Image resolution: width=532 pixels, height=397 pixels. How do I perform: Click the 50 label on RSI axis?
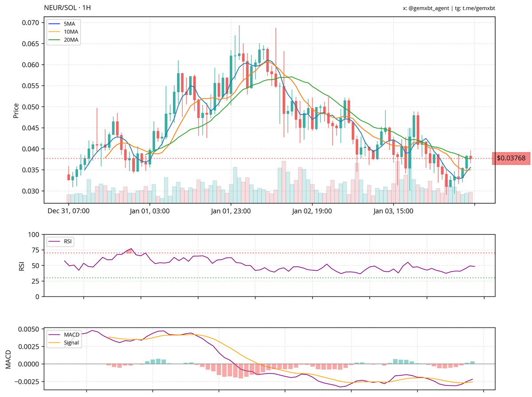click(36, 265)
